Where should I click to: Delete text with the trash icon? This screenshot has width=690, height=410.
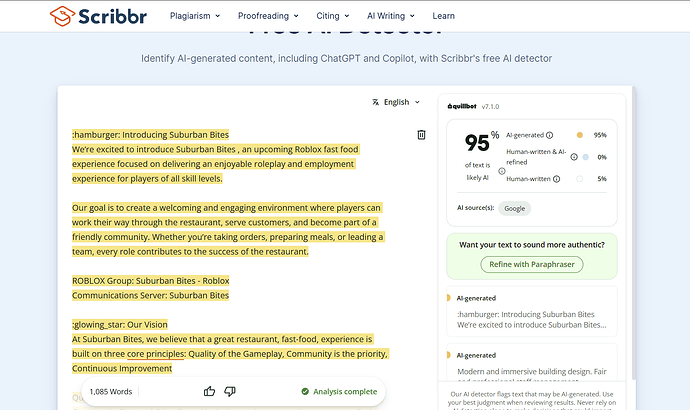point(421,135)
